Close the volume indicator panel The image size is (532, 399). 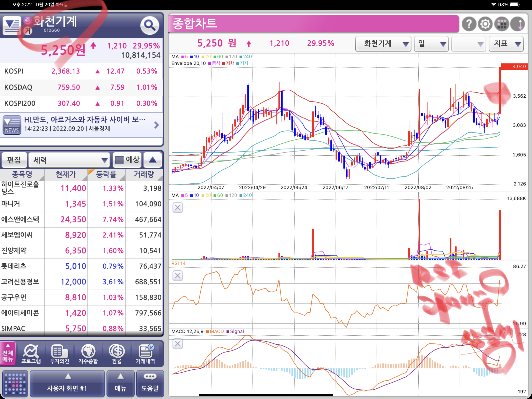click(x=177, y=207)
